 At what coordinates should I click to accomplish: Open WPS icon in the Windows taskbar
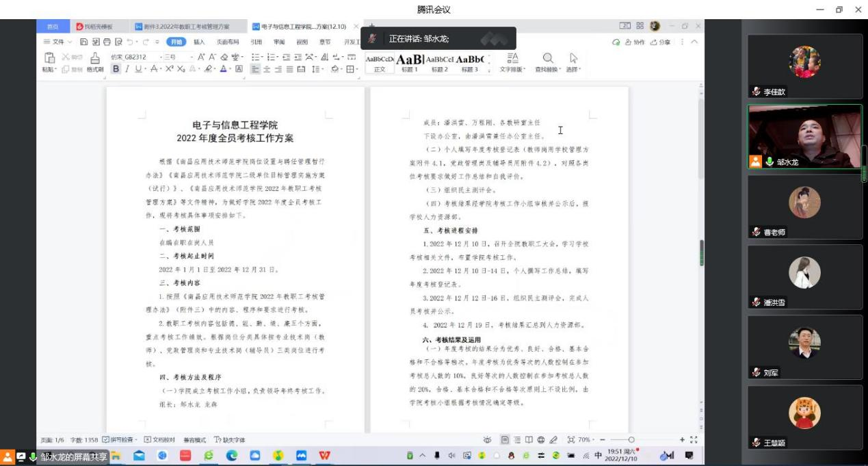(324, 456)
